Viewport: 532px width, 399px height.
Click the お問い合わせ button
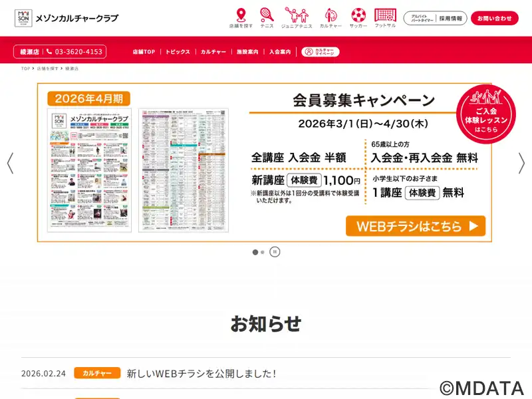495,18
